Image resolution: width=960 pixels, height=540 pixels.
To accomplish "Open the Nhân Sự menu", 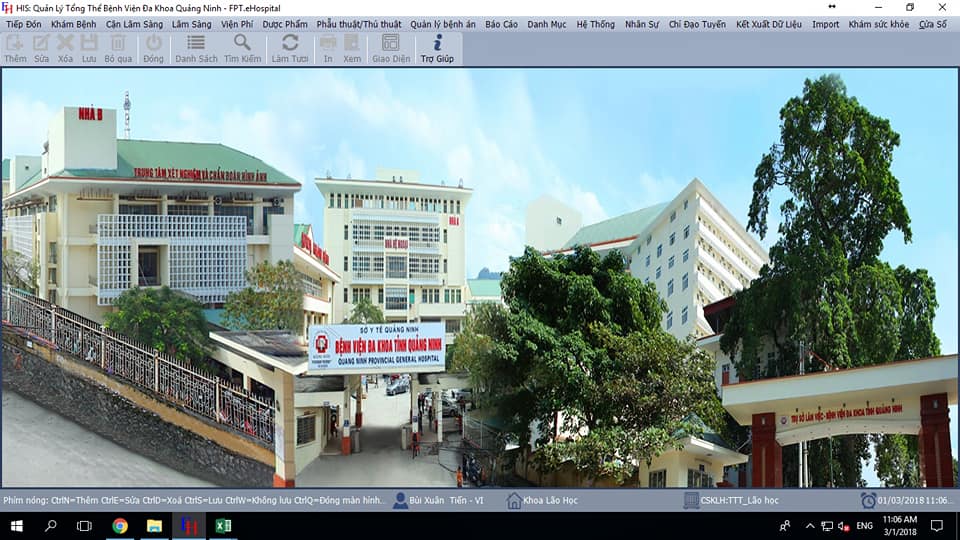I will point(642,24).
